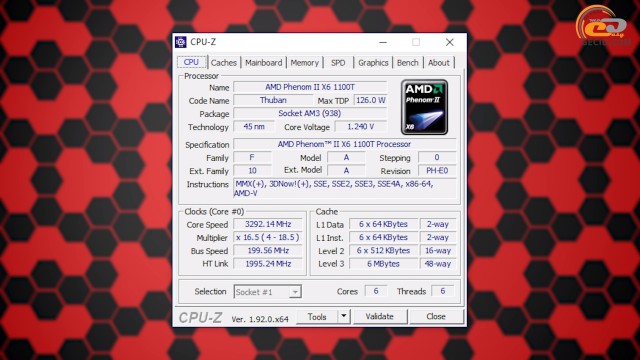Click the Cores count value
Screen dimensions: 640x360
coord(376,291)
